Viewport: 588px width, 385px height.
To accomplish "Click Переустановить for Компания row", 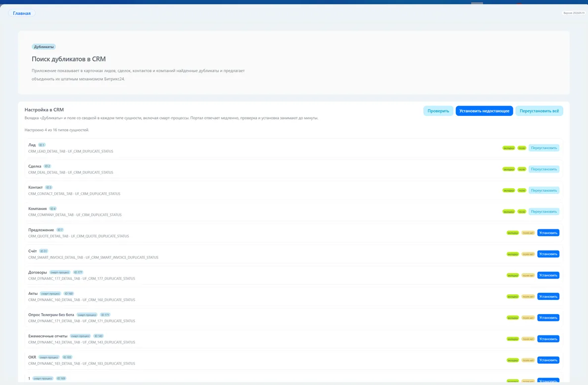I will 544,212.
